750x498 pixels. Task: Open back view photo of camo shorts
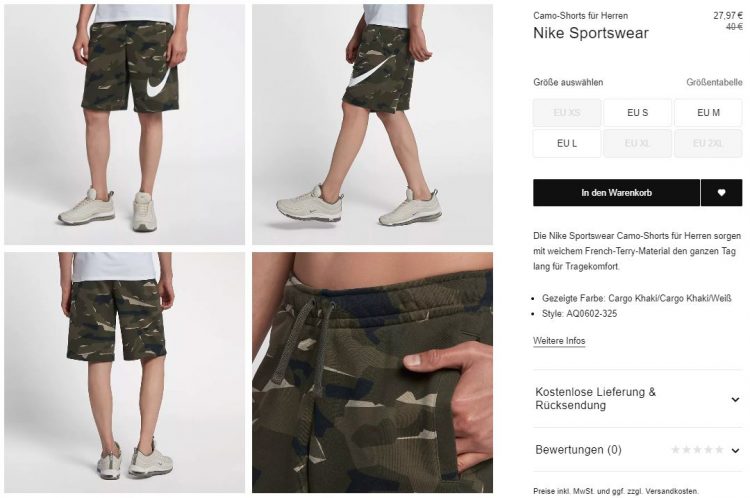pyautogui.click(x=124, y=373)
